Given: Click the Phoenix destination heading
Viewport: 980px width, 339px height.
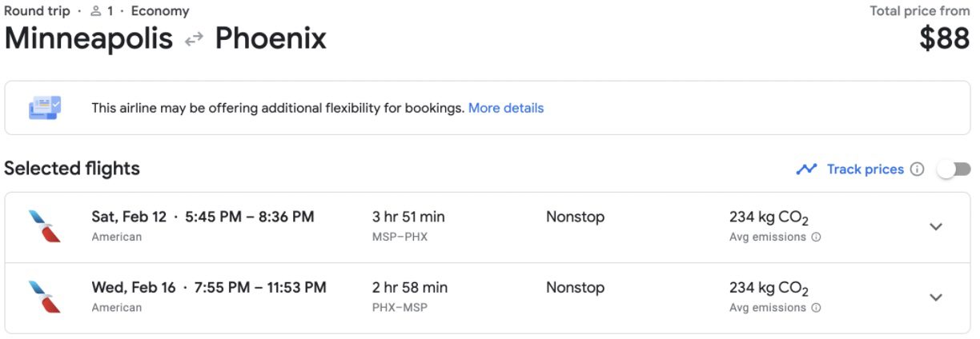Looking at the screenshot, I should (271, 38).
